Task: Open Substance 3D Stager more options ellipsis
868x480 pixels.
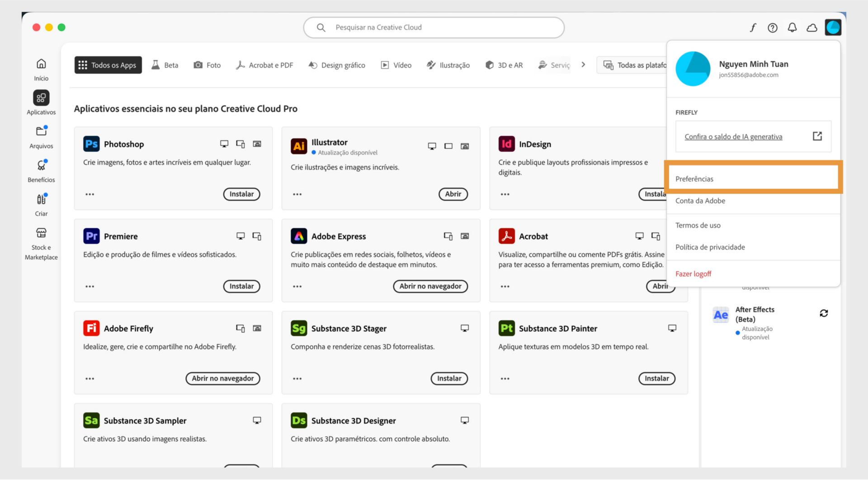Action: pos(297,379)
